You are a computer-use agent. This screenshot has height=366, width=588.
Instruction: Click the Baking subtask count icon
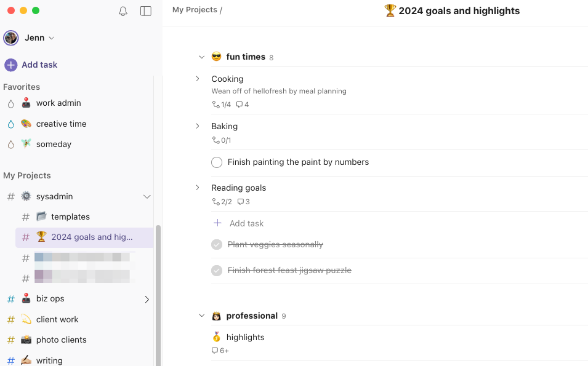[216, 140]
